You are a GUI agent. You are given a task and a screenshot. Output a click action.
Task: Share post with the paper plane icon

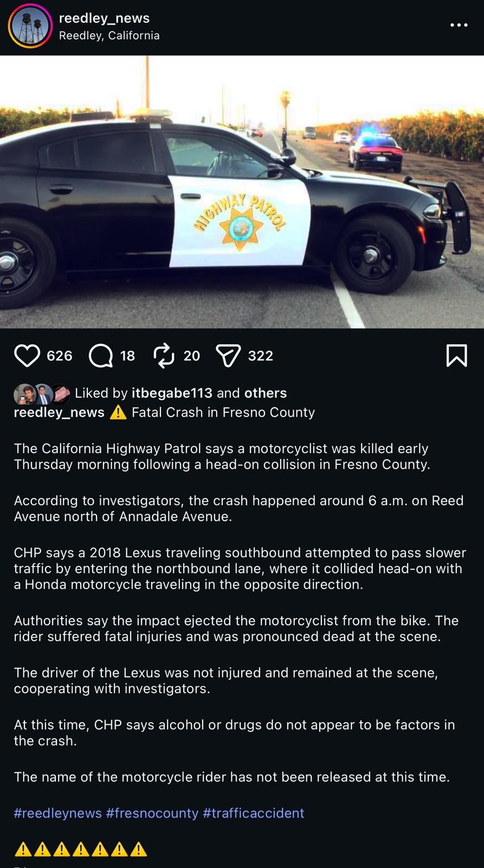click(x=228, y=356)
